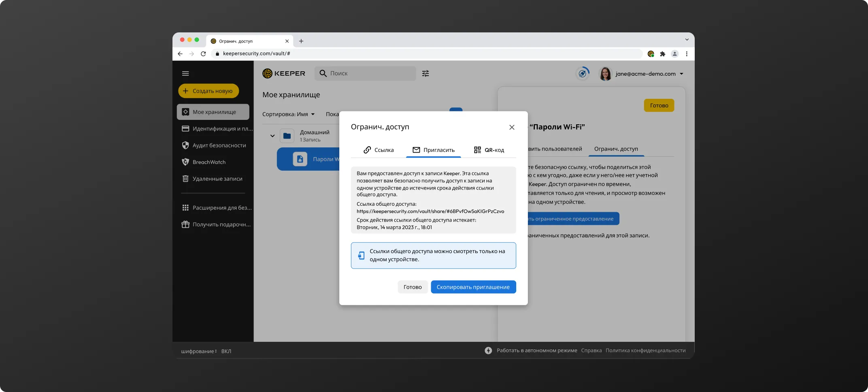Open BreachWatch in sidebar

(204, 162)
